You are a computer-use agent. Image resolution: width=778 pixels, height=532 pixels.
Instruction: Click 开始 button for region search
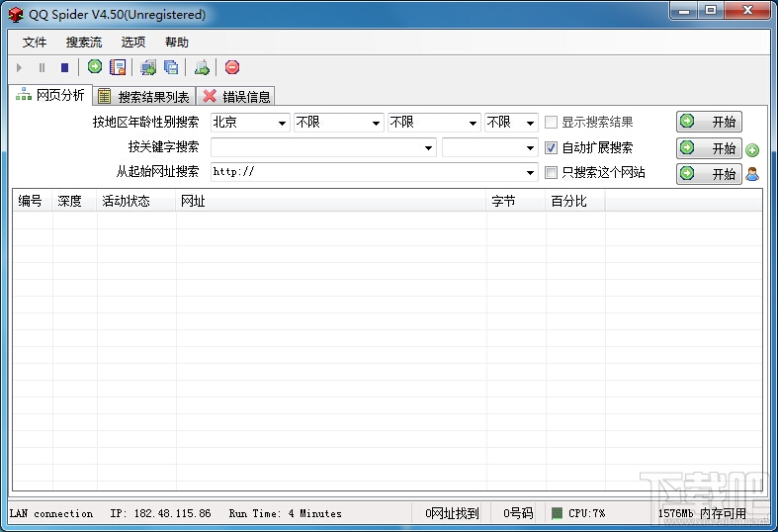[709, 122]
